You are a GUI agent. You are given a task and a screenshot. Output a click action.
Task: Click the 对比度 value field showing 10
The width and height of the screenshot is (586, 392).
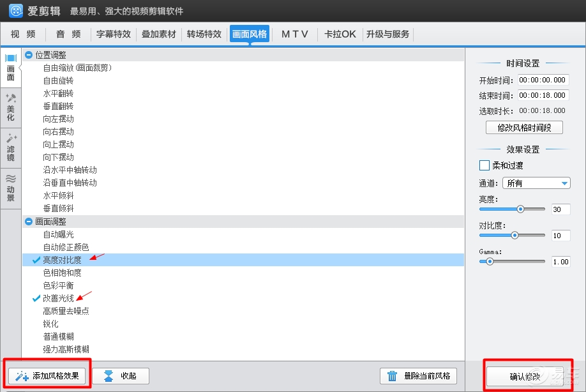point(561,236)
